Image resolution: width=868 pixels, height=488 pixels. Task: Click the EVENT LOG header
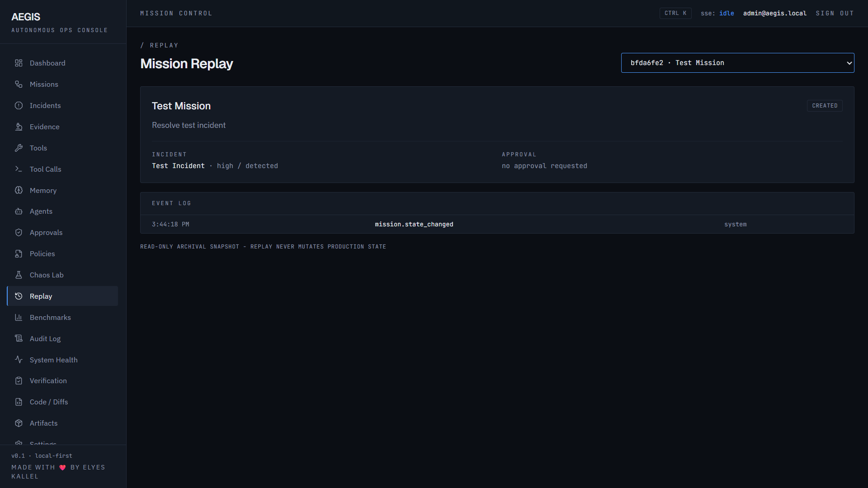point(171,203)
